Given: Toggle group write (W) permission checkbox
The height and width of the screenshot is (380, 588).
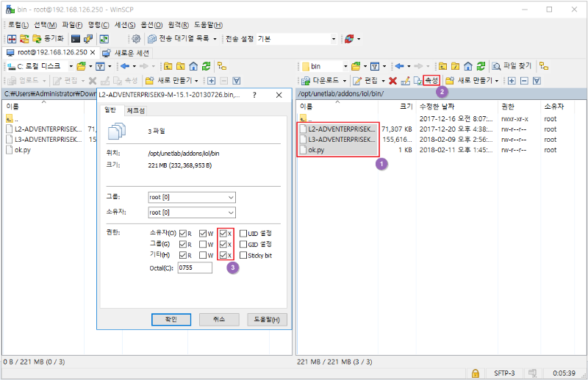Looking at the screenshot, I should 203,244.
